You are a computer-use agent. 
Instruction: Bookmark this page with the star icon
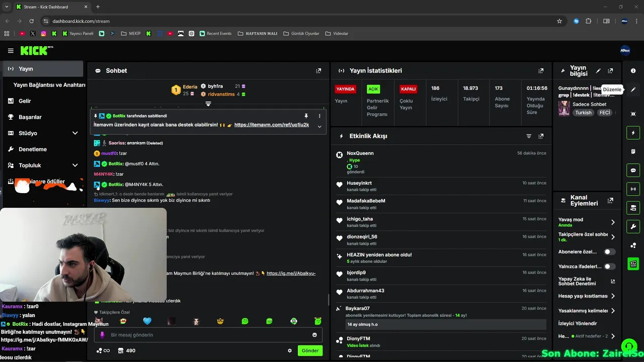(x=559, y=21)
